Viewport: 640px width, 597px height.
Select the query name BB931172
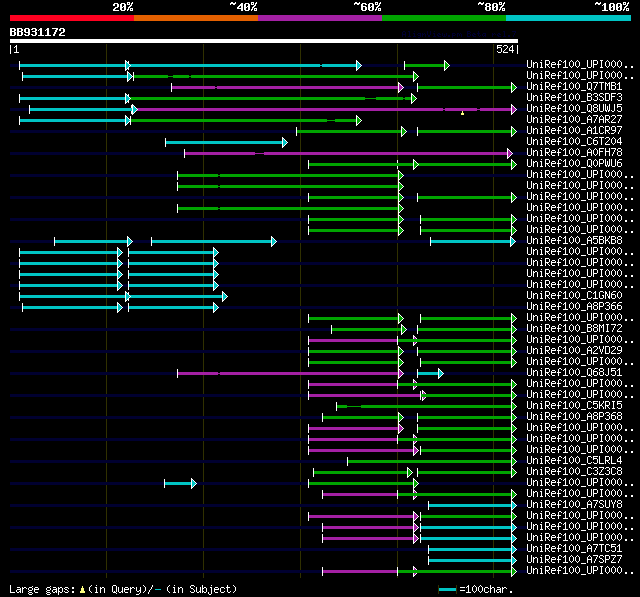pos(38,32)
